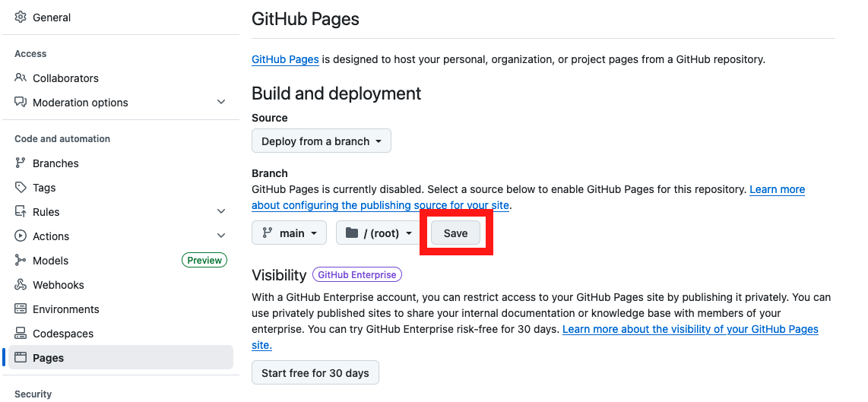This screenshot has height=402, width=868.
Task: Open the main branch selector dropdown
Action: click(289, 233)
